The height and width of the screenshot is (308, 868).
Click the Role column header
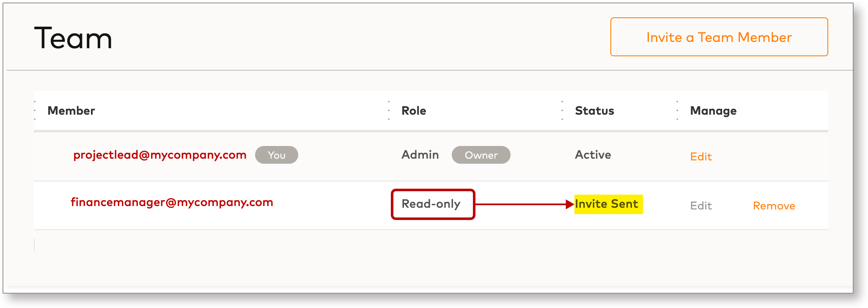(413, 111)
